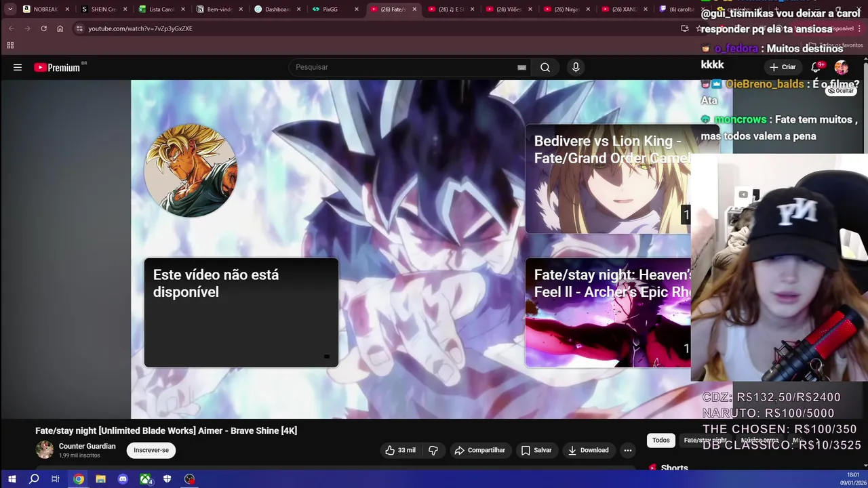
Task: Dislike the video
Action: point(433,450)
